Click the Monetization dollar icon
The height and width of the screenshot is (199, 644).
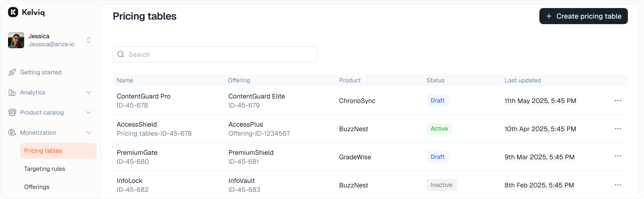point(12,133)
